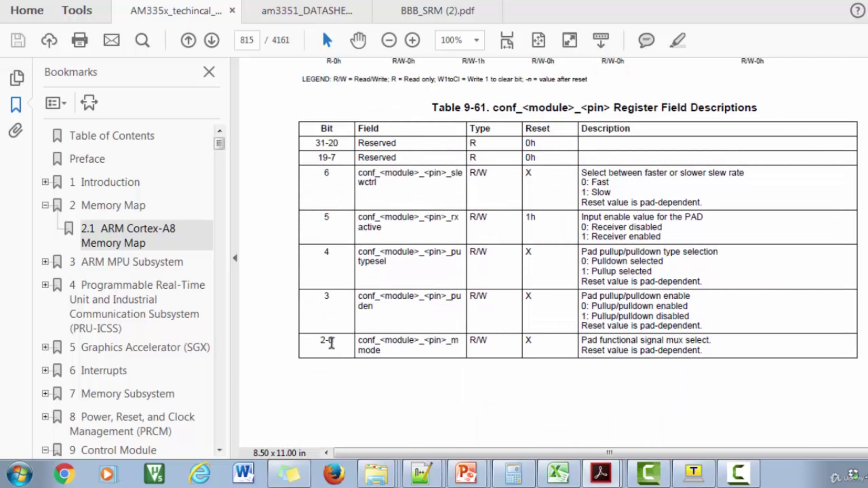868x488 pixels.
Task: Print the document using printer icon
Action: point(80,40)
